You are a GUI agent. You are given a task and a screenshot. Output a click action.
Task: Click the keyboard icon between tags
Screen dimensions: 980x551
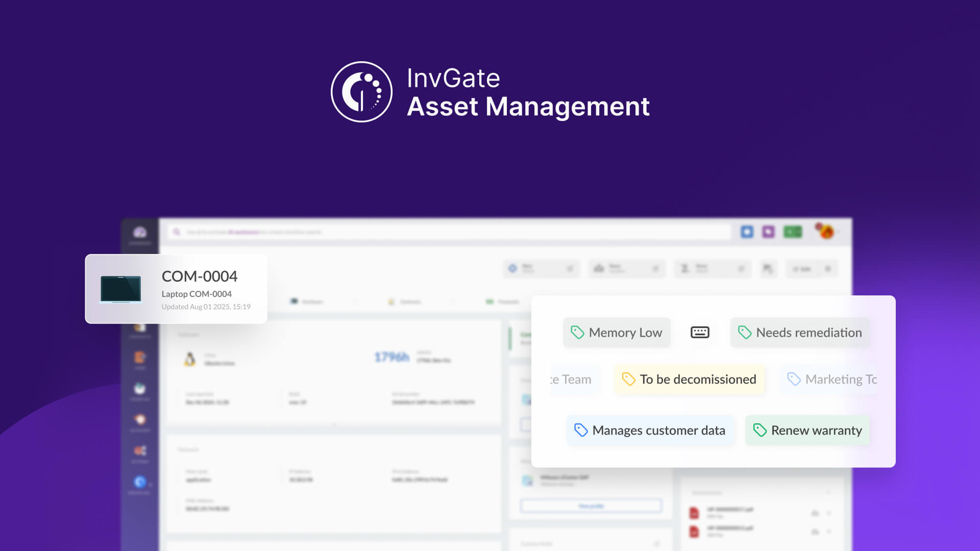pos(700,332)
